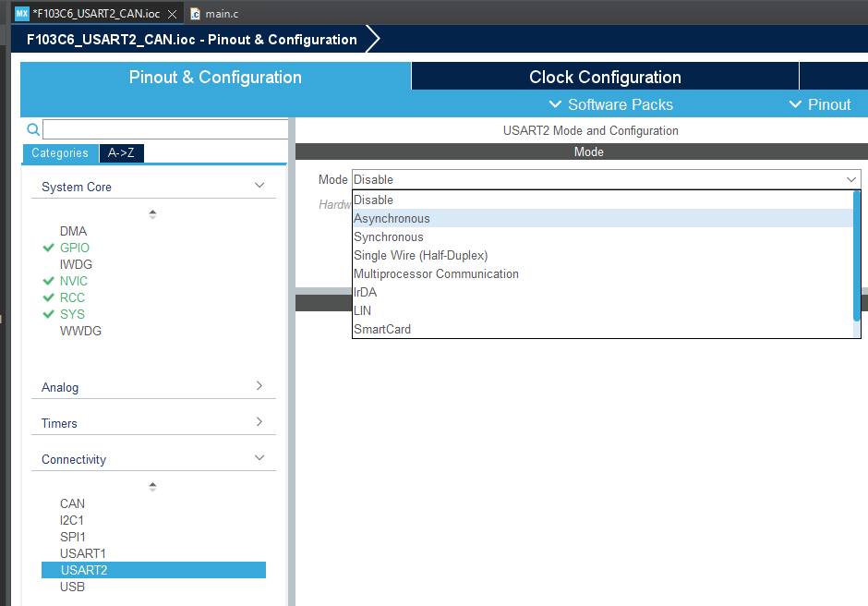Pick the SmartCard mode option
The image size is (868, 606).
point(382,330)
